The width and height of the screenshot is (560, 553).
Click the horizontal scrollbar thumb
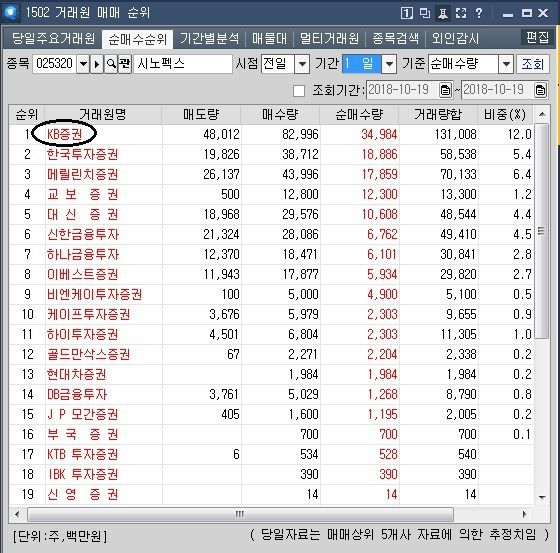tap(240, 514)
